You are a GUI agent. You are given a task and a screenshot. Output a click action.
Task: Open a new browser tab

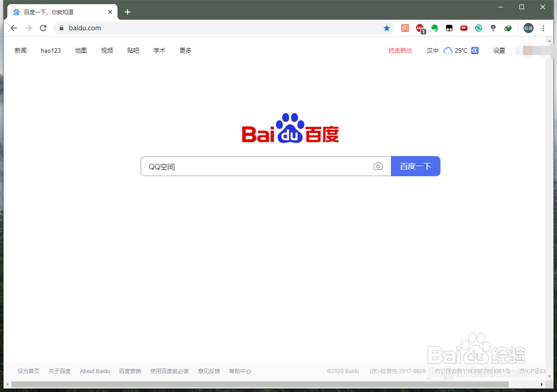point(128,12)
